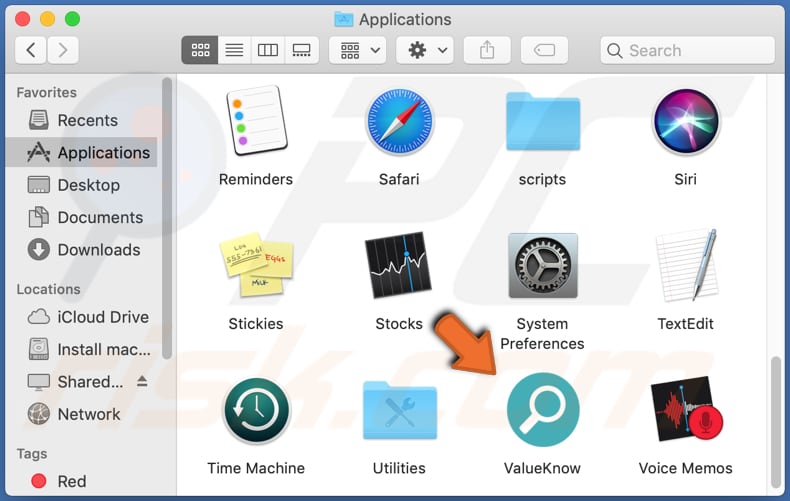Select Applications in the sidebar

[82, 152]
